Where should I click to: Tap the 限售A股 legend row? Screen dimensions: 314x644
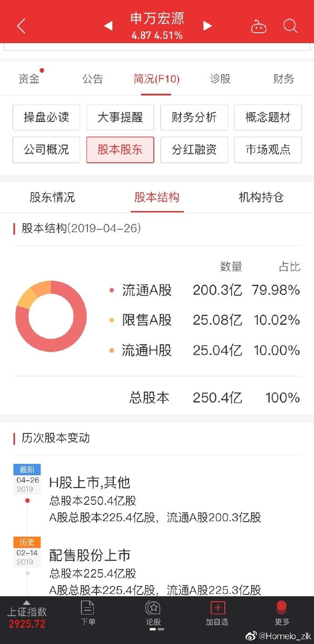147,320
